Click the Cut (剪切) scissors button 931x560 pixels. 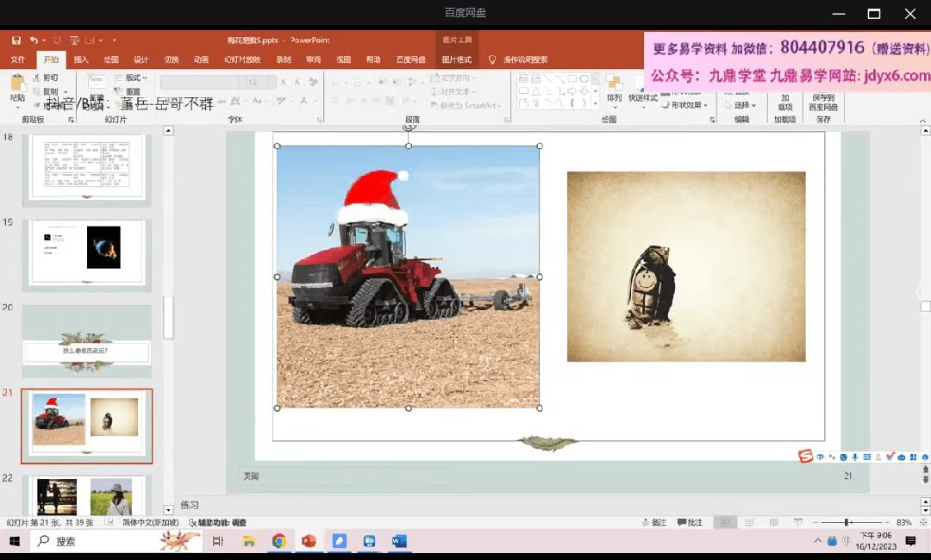(x=47, y=78)
